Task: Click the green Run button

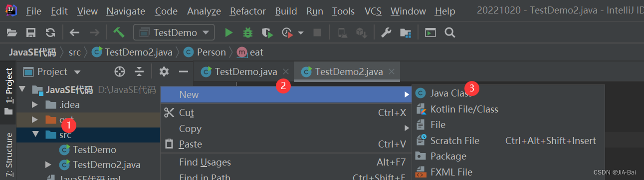Action: click(x=228, y=33)
